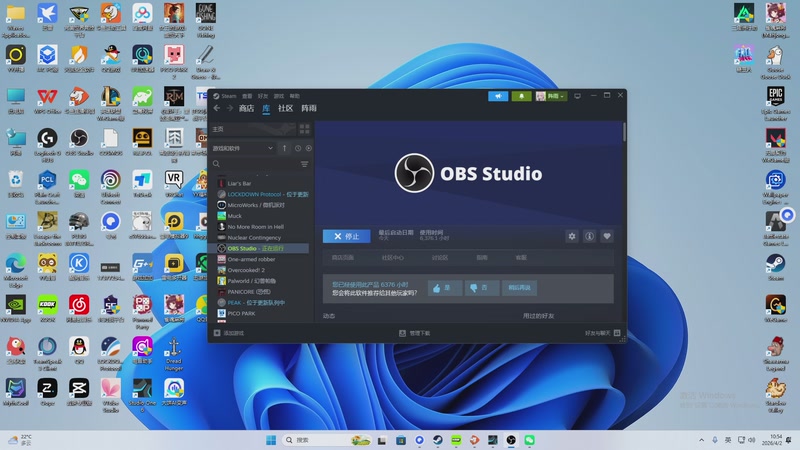The width and height of the screenshot is (800, 450).
Task: Click the OBS Studio icon in the taskbar
Action: point(511,440)
